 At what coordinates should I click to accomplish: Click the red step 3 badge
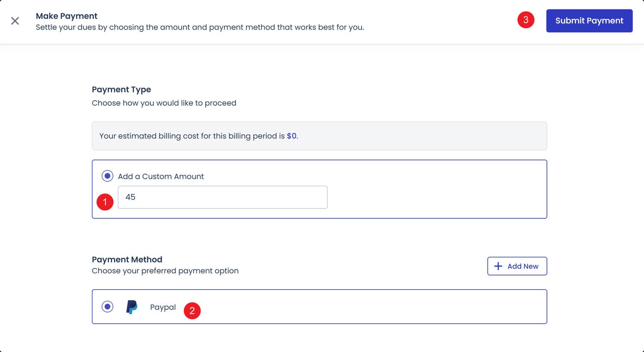[x=526, y=20]
